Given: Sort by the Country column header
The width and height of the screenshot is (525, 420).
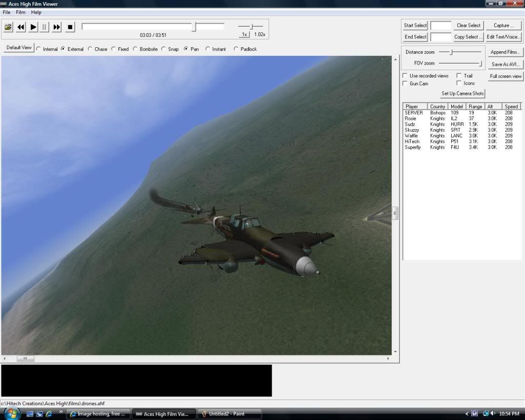Looking at the screenshot, I should pos(438,107).
